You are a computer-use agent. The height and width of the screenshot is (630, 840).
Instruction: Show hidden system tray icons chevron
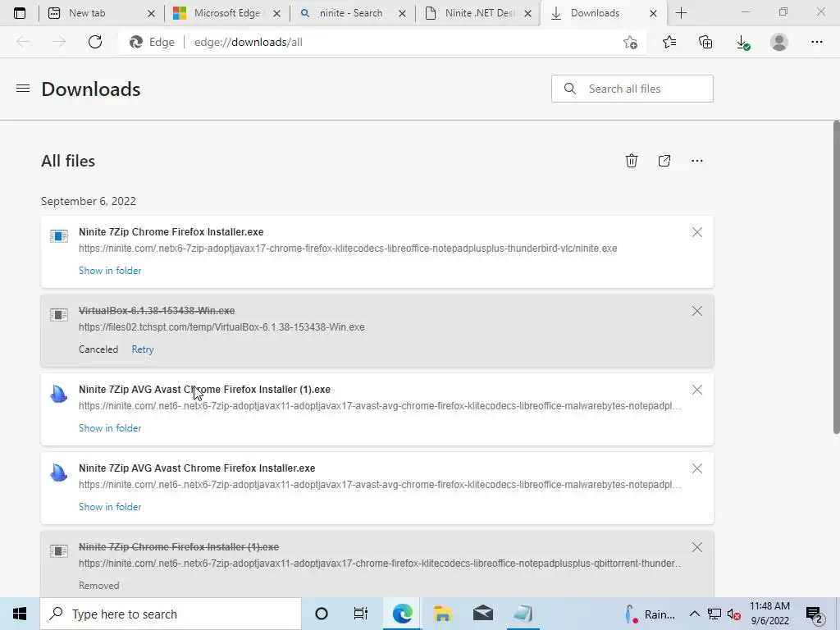[x=694, y=614]
